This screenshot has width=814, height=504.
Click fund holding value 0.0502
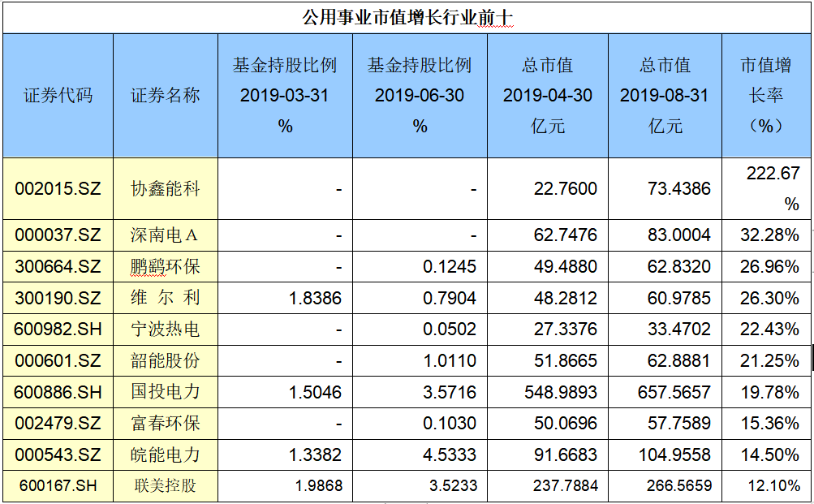coord(450,329)
